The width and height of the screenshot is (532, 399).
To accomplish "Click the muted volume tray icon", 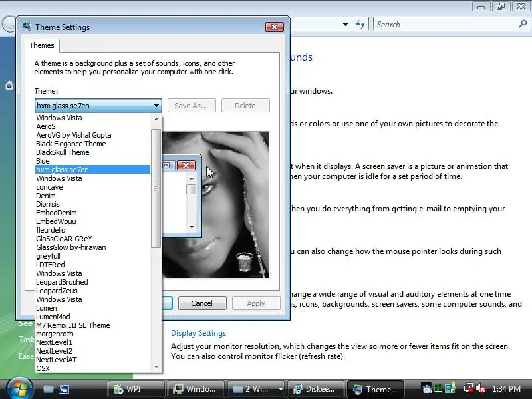I will click(x=480, y=388).
